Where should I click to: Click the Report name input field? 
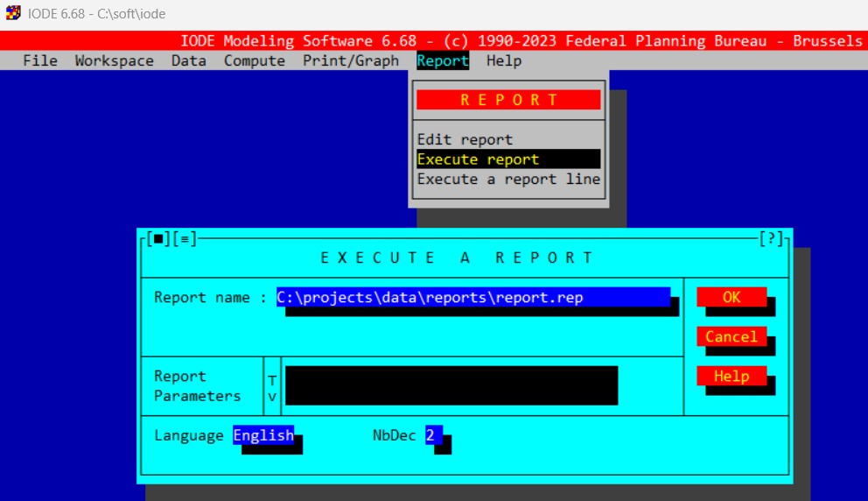473,297
